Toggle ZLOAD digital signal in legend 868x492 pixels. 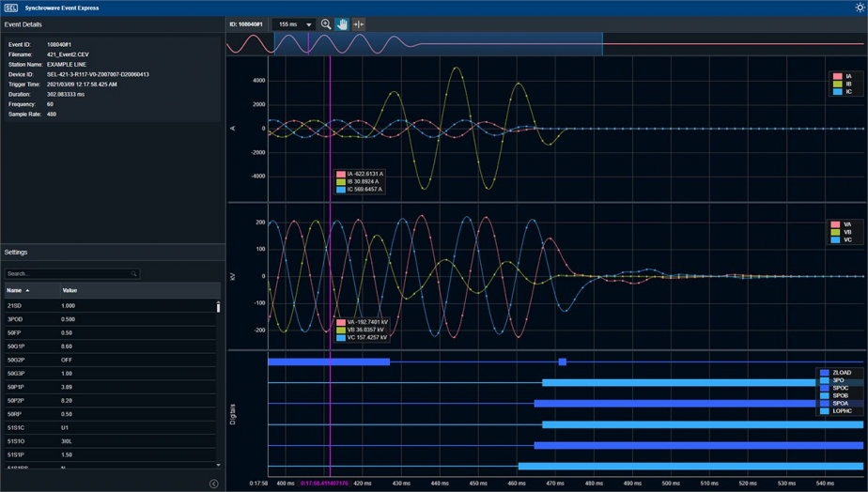[840, 373]
